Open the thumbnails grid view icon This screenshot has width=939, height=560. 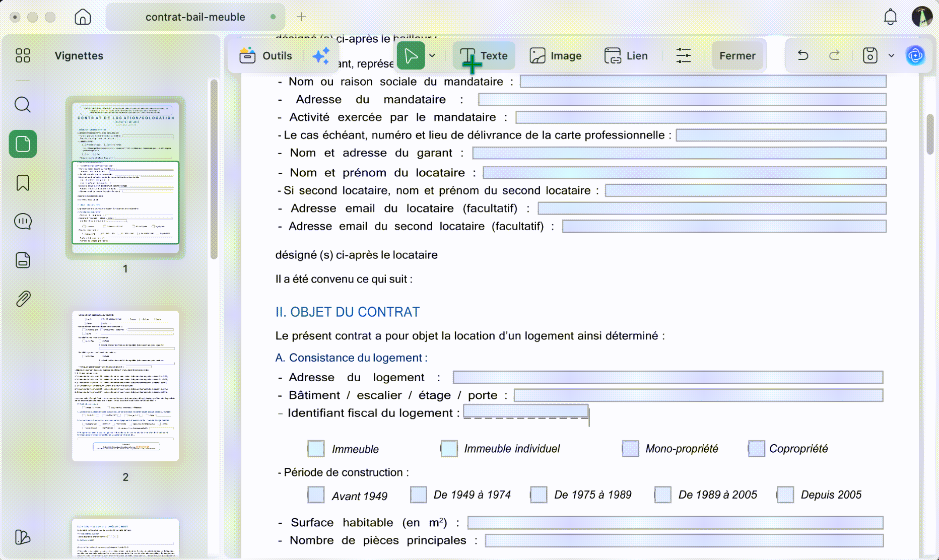pos(23,55)
